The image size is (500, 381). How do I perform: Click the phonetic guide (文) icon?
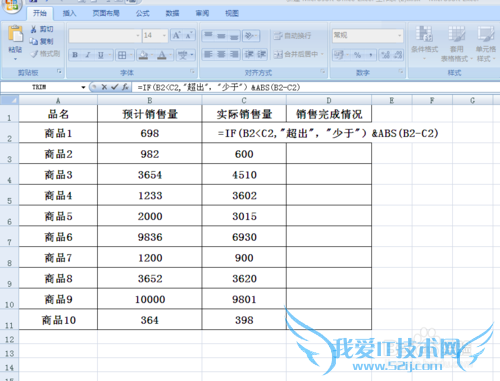[183, 55]
